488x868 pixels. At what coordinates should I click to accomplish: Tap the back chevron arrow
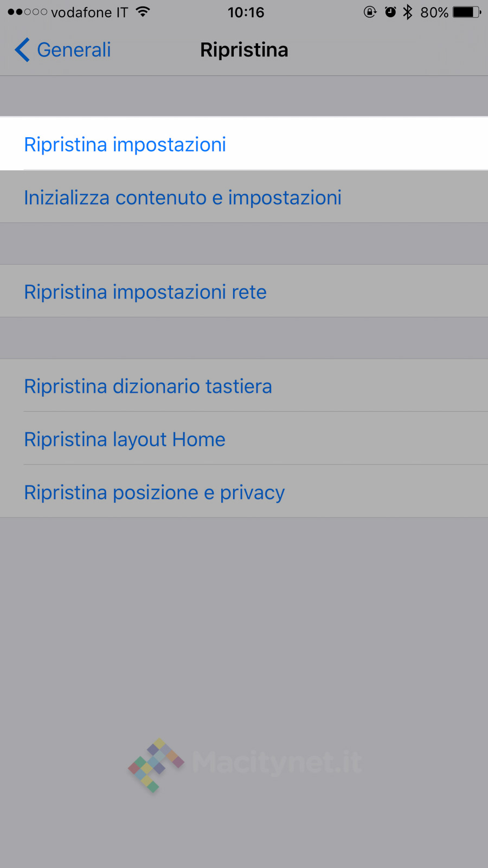click(x=22, y=50)
